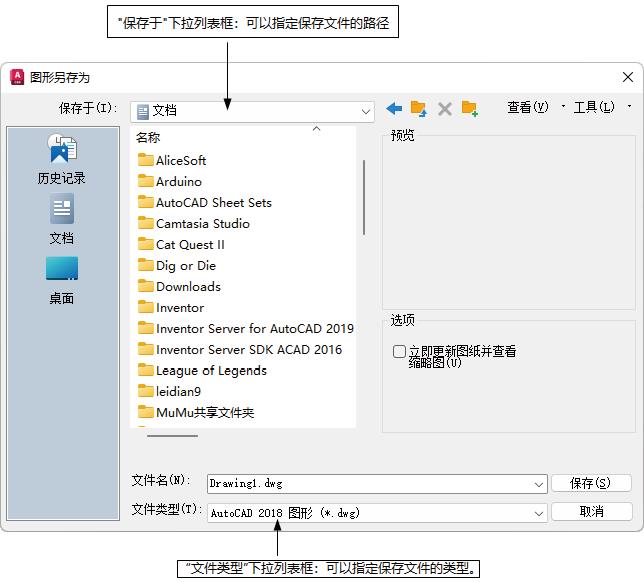
Task: Select Inventor Server for AutoCAD 2019 folder
Action: click(246, 328)
